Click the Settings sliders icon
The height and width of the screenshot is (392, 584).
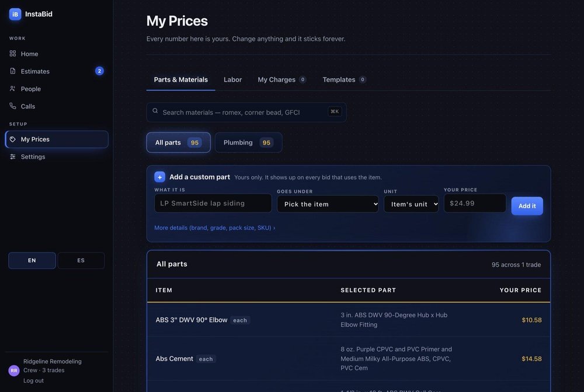coord(13,156)
